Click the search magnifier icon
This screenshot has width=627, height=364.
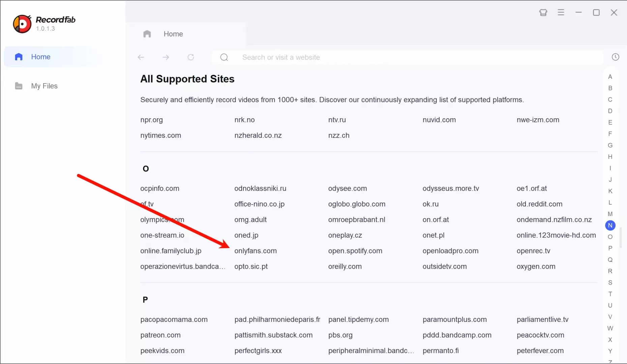click(x=224, y=57)
